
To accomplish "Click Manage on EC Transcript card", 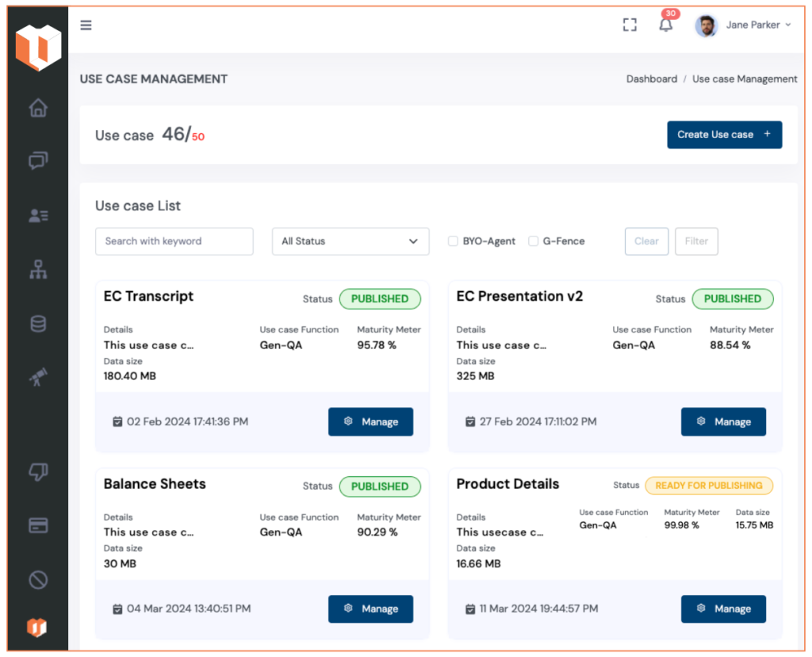I will (x=370, y=421).
